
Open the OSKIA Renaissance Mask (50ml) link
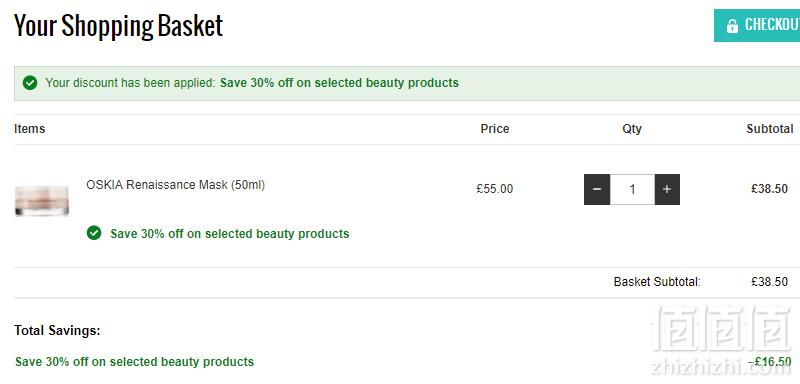click(176, 185)
